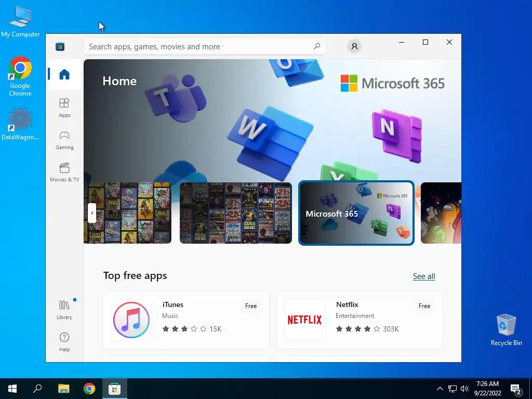
Task: Launch Google Chrome from the taskbar
Action: click(x=89, y=389)
